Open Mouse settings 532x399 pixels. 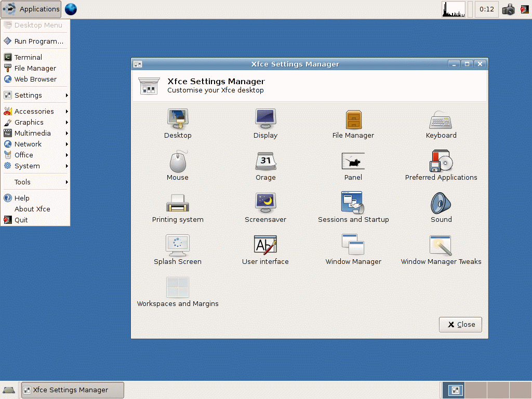point(178,162)
